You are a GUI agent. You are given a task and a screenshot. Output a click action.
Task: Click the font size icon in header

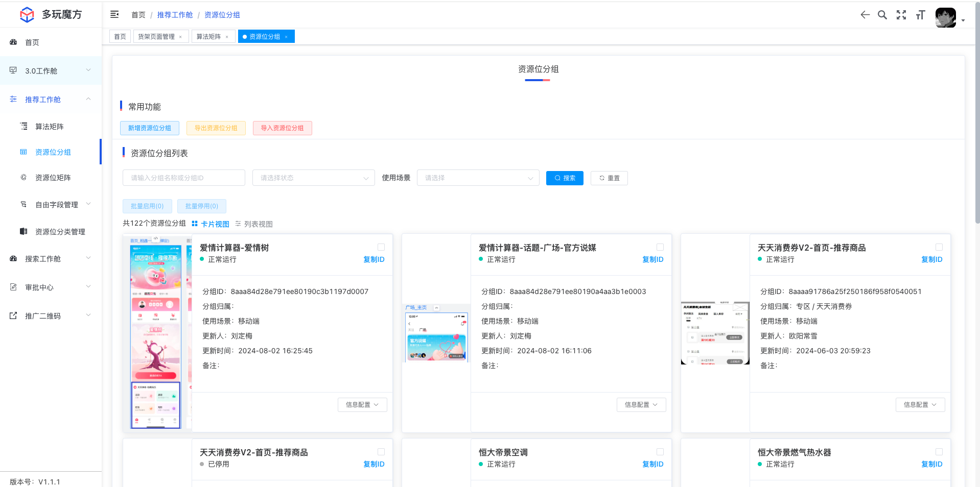click(920, 15)
